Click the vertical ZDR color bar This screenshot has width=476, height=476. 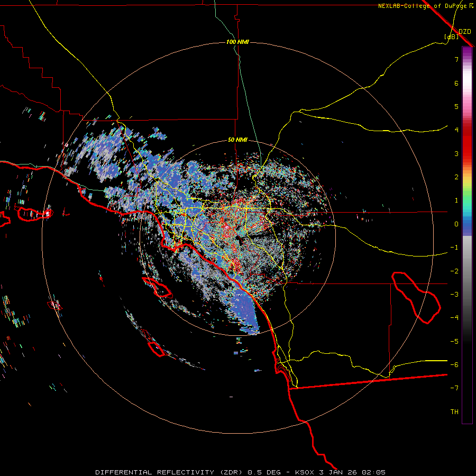[467, 235]
